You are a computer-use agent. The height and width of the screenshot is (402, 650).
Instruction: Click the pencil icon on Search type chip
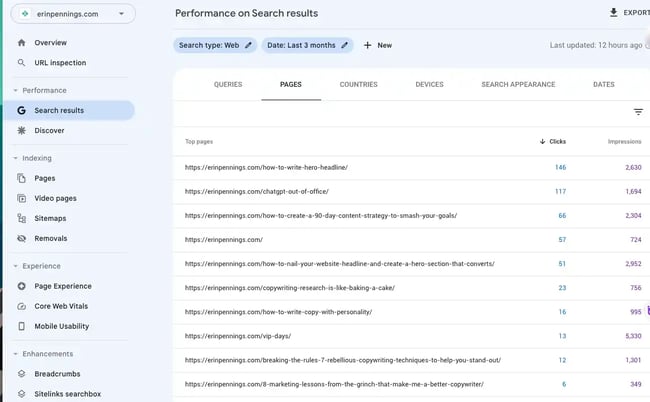pyautogui.click(x=248, y=45)
